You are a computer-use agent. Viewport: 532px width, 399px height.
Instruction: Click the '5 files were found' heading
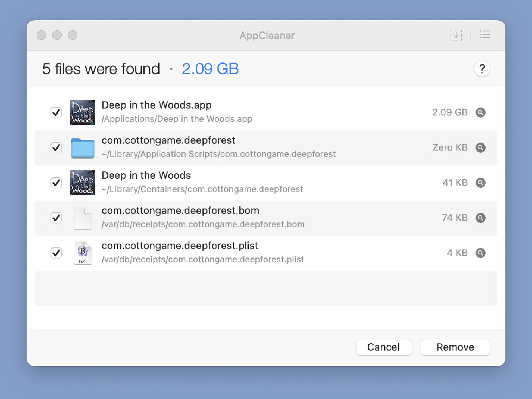pyautogui.click(x=101, y=69)
